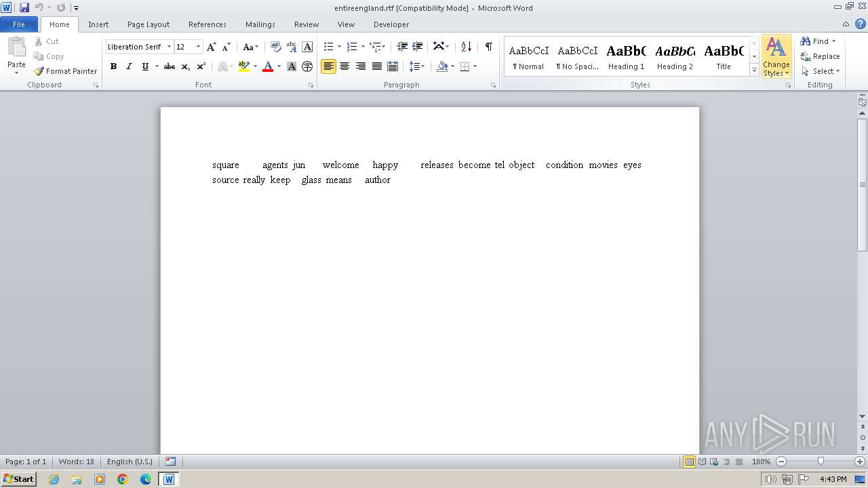Apply the Title style
The height and width of the screenshot is (488, 868).
coord(724,56)
